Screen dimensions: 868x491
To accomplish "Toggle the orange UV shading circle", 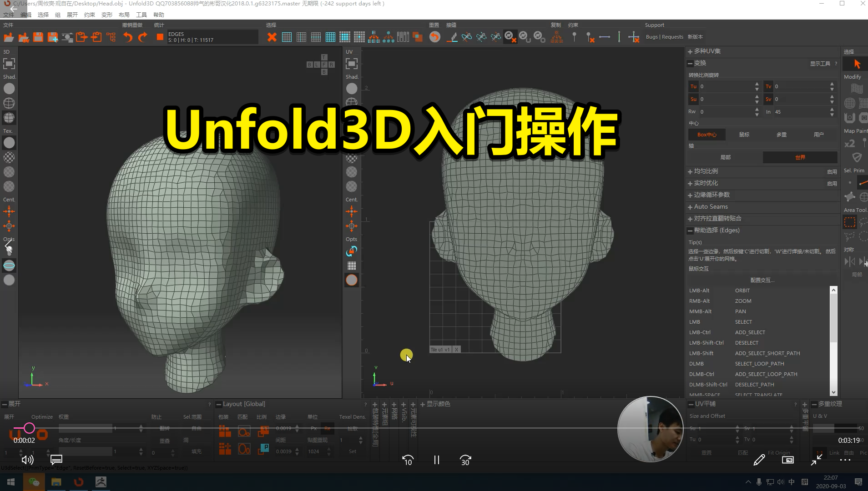I will click(x=352, y=280).
